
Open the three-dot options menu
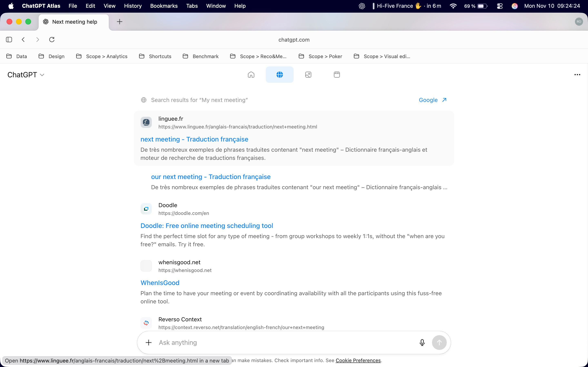pos(577,74)
